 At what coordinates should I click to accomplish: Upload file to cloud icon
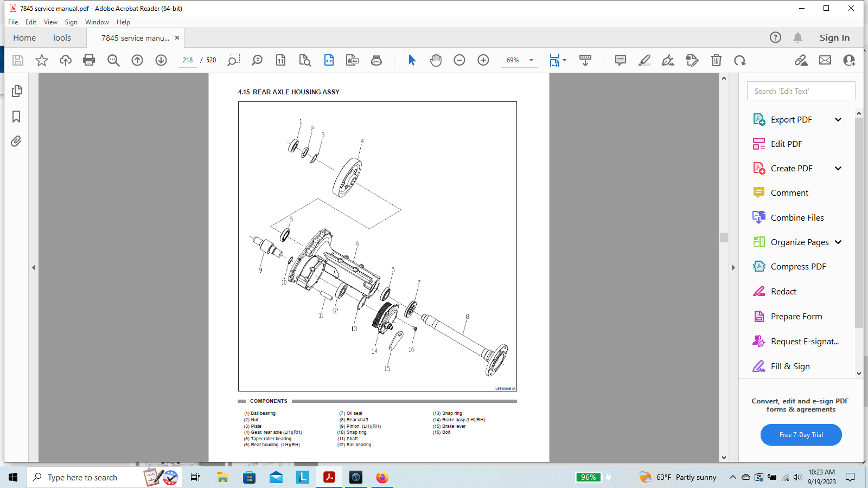click(66, 60)
